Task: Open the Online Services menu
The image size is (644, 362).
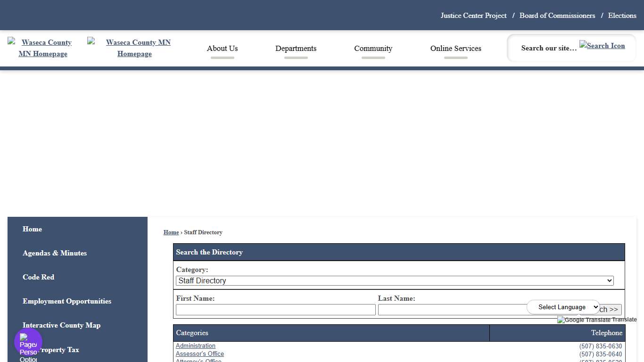Action: 455,49
